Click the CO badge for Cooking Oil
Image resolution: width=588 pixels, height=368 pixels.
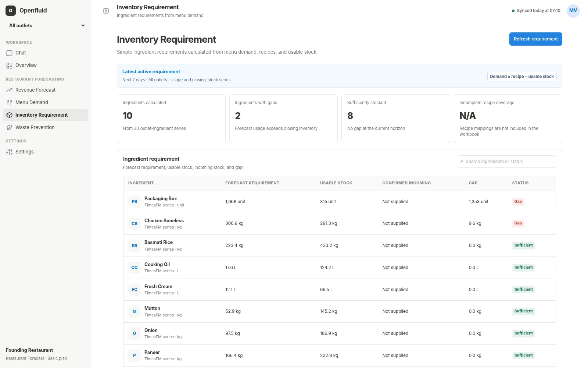coord(135,268)
